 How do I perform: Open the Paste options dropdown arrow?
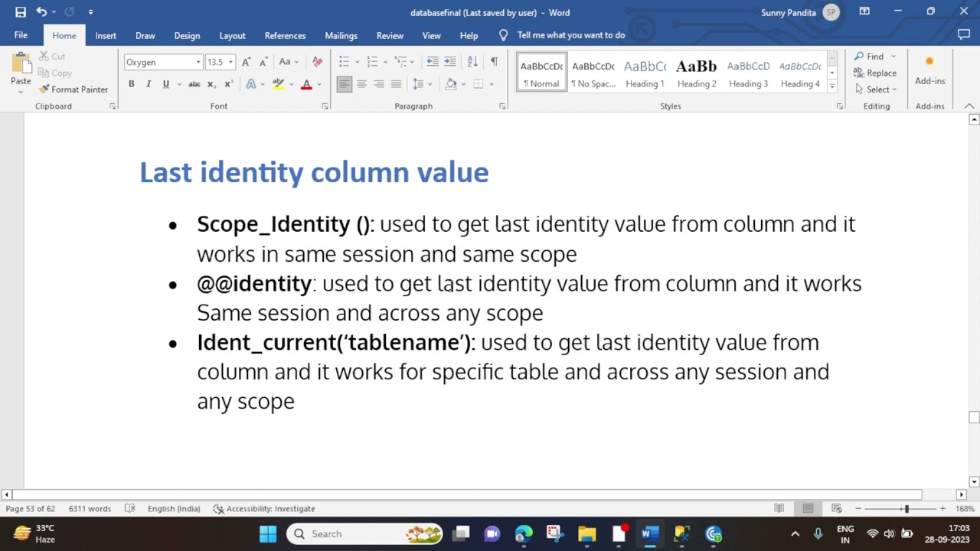[x=21, y=91]
